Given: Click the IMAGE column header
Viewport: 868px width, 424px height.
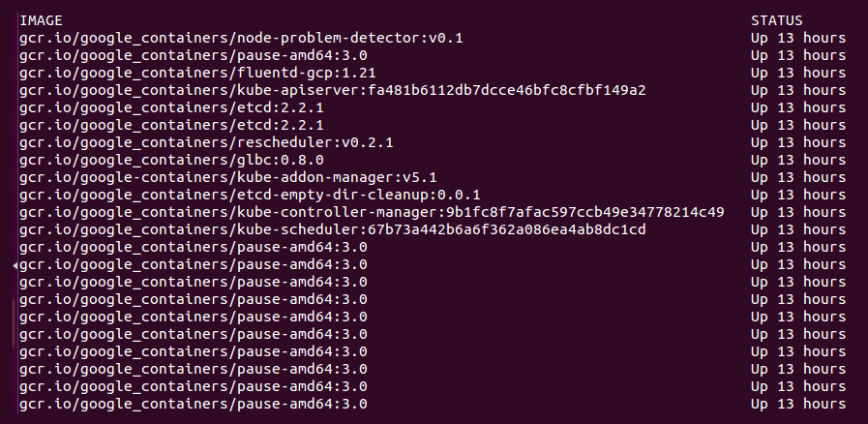Looking at the screenshot, I should 41,21.
